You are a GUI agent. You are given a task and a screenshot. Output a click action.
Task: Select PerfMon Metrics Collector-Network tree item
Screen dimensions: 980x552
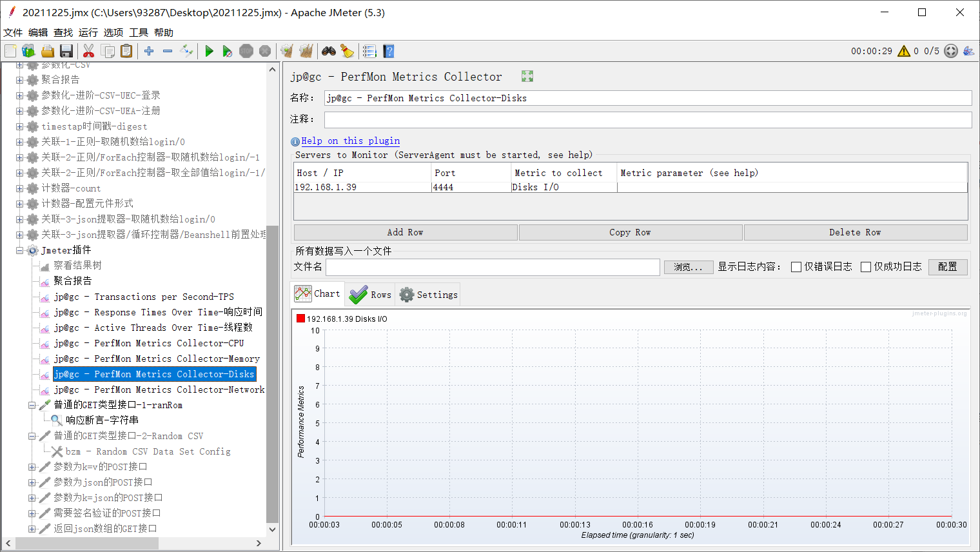click(159, 389)
